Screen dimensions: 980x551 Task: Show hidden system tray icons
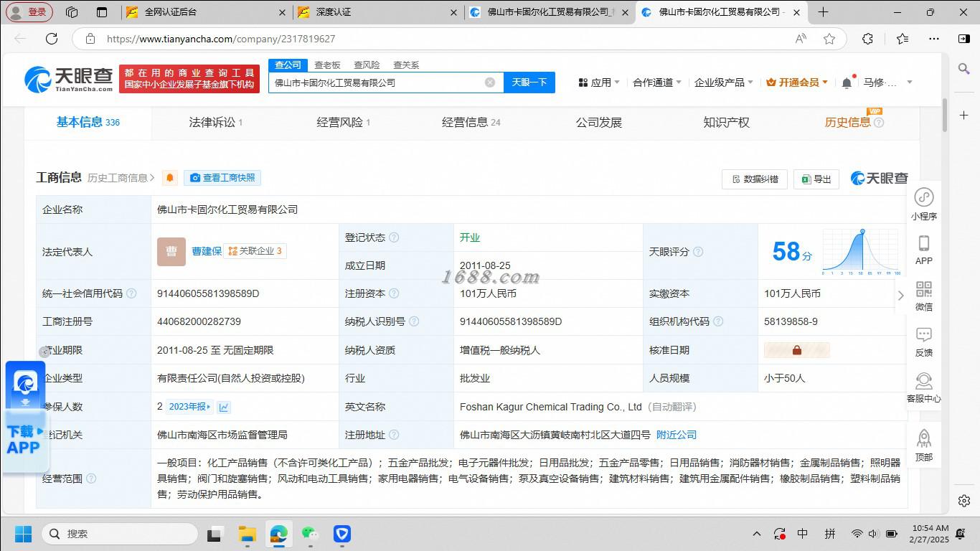757,534
